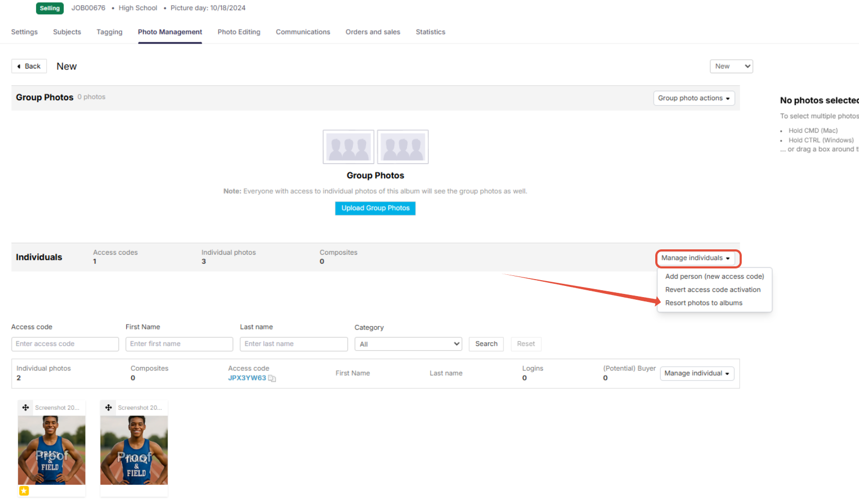
Task: Click the 0 photos count label
Action: (91, 97)
